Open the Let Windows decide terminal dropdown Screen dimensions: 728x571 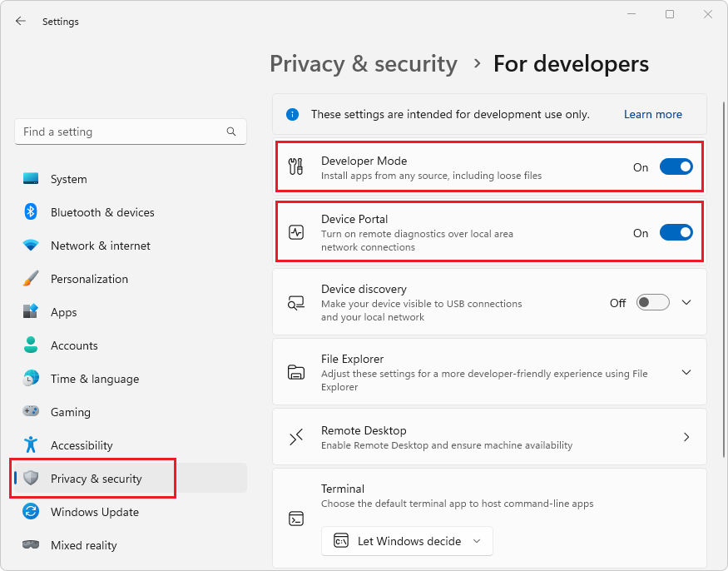[407, 541]
